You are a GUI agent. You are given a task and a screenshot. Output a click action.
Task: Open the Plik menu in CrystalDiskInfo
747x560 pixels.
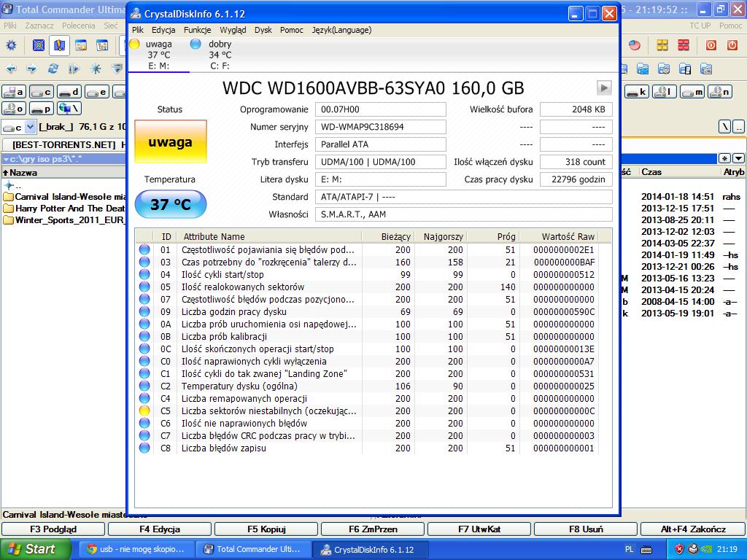[x=138, y=30]
